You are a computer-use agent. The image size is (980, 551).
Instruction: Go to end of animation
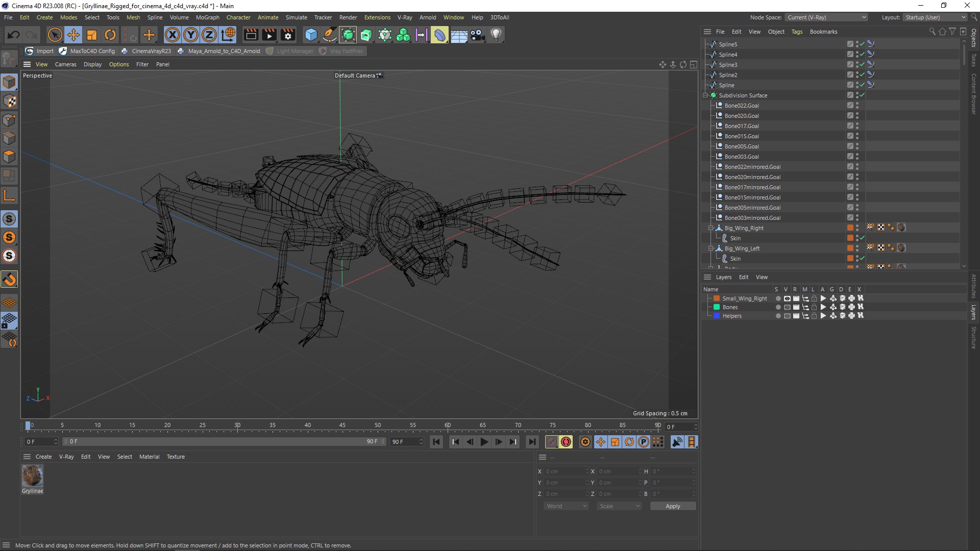pos(532,442)
